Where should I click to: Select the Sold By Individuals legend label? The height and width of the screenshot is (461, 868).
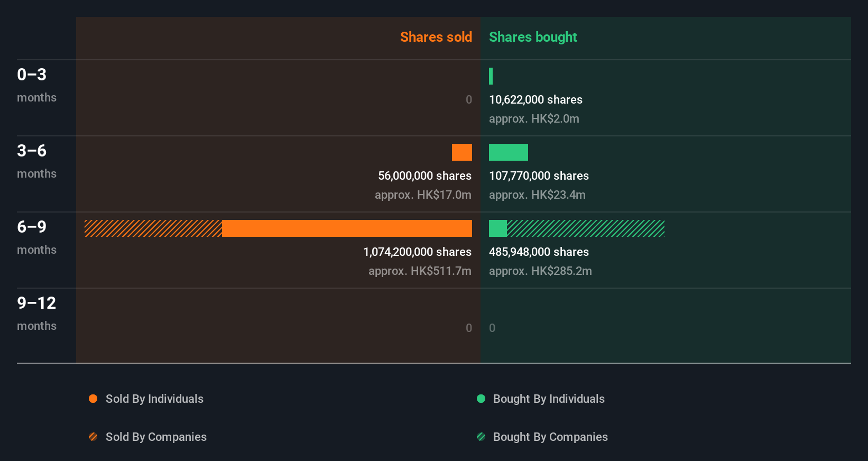[154, 399]
